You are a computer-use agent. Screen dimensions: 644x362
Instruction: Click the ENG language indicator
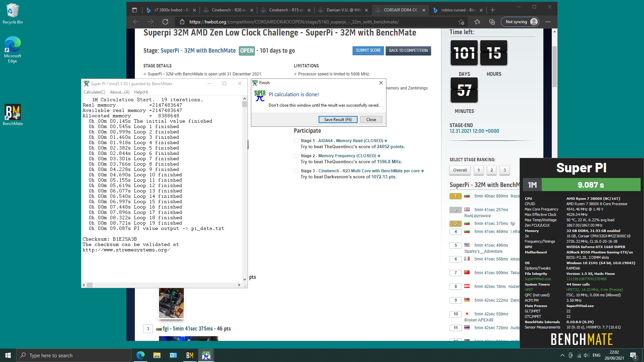596,355
